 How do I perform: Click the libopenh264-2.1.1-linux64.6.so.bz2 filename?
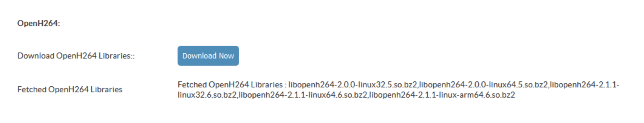point(303,95)
